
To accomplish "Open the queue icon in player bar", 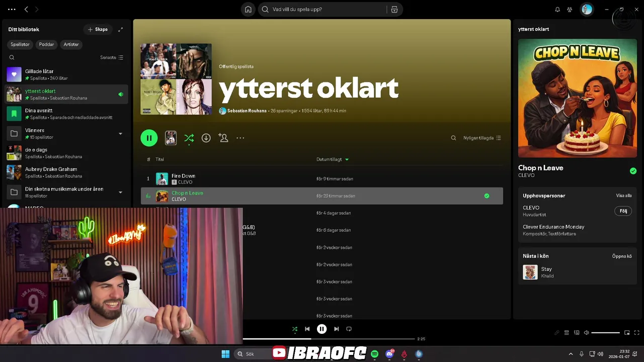I will 567,332.
